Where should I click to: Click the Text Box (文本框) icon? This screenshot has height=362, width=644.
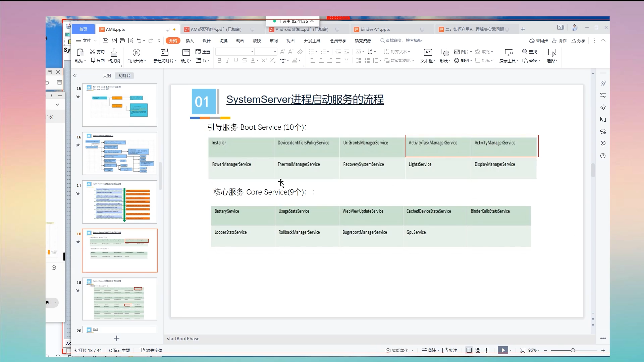tap(428, 53)
